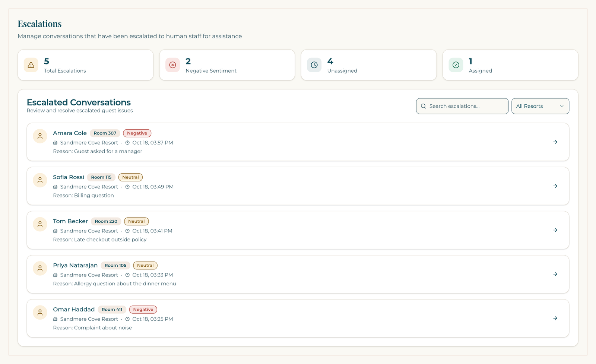This screenshot has height=364, width=596.
Task: Click Tom Becker's avatar icon
Action: 40,224
